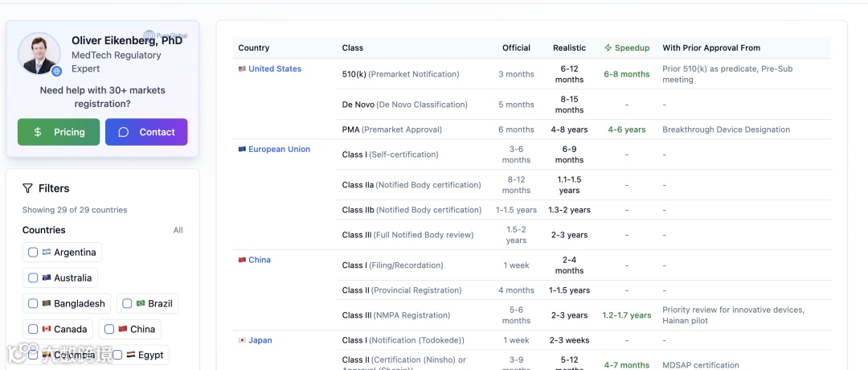
Task: Select the Canada filter checkbox
Action: pos(33,329)
